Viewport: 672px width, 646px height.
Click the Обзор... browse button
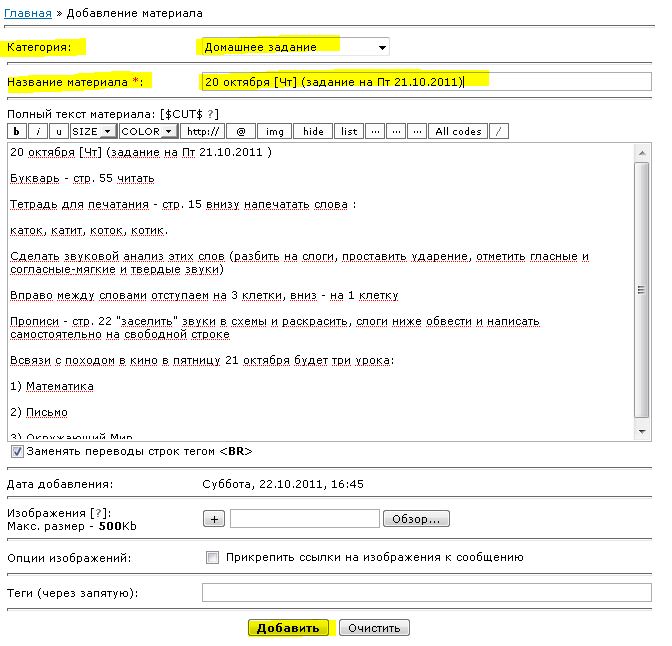tap(416, 519)
